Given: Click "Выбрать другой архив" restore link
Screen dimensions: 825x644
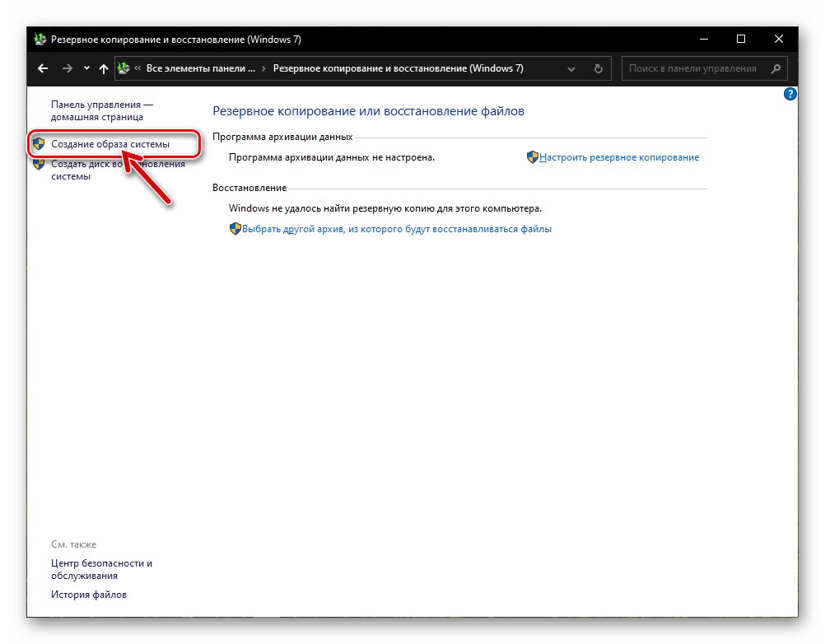Looking at the screenshot, I should 397,229.
